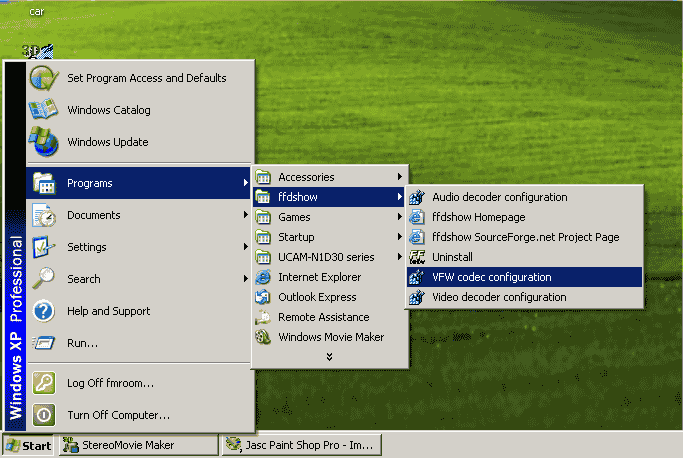Image resolution: width=683 pixels, height=458 pixels.
Task: Show hidden programs with double chevron
Action: click(329, 357)
